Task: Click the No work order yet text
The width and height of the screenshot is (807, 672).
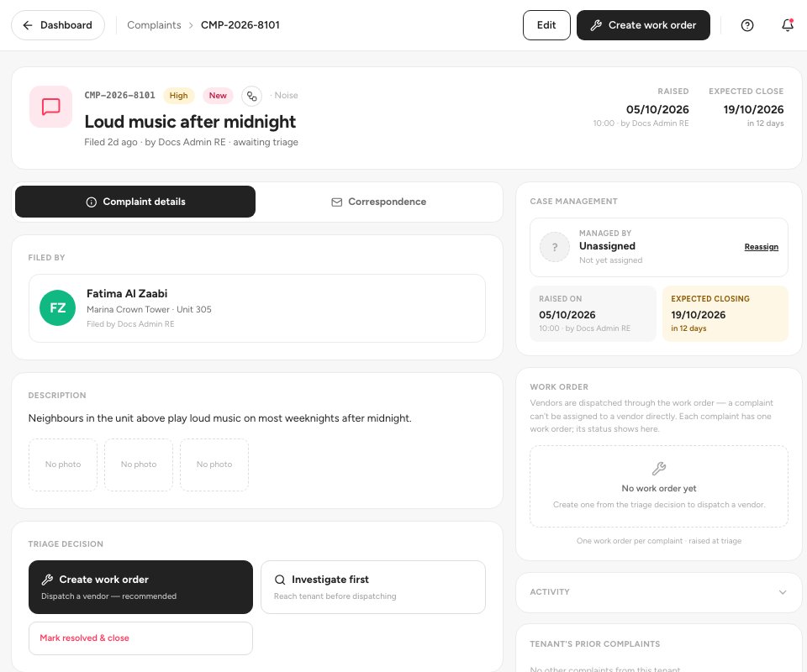Action: (x=659, y=488)
